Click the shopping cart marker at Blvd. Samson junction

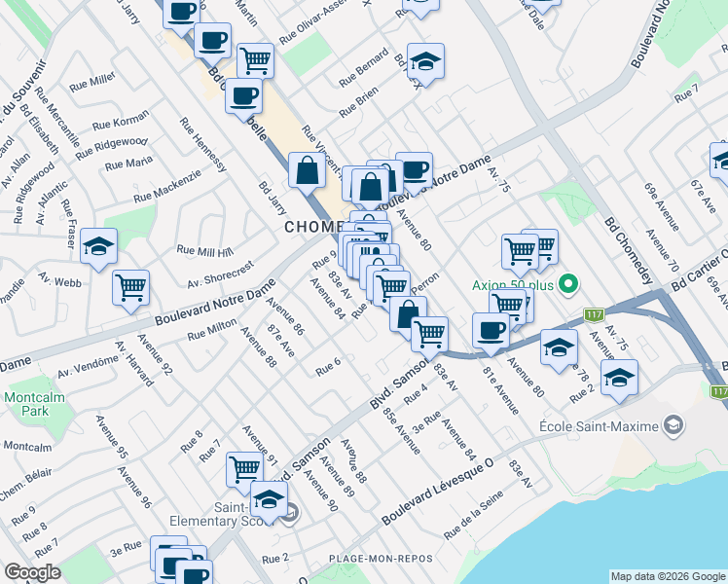pos(429,336)
